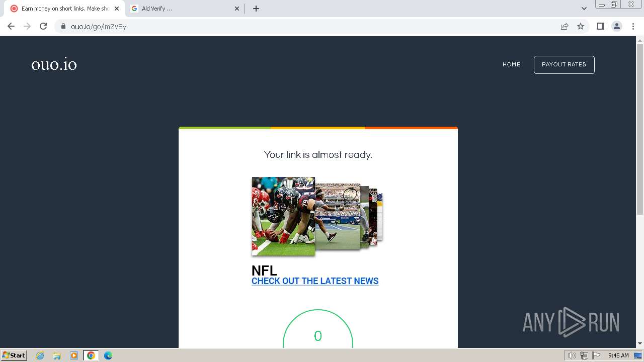Image resolution: width=644 pixels, height=362 pixels.
Task: Open Windows Media Player from the taskbar
Action: pos(74,355)
